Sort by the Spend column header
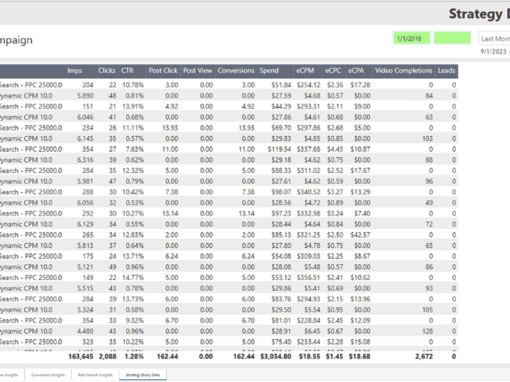The image size is (510, 382). [x=269, y=71]
